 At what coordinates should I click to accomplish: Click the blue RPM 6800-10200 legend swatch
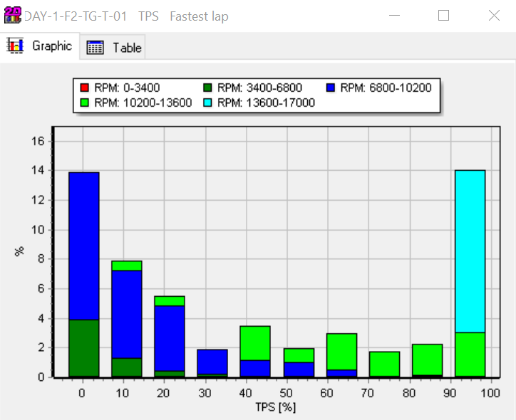(330, 88)
